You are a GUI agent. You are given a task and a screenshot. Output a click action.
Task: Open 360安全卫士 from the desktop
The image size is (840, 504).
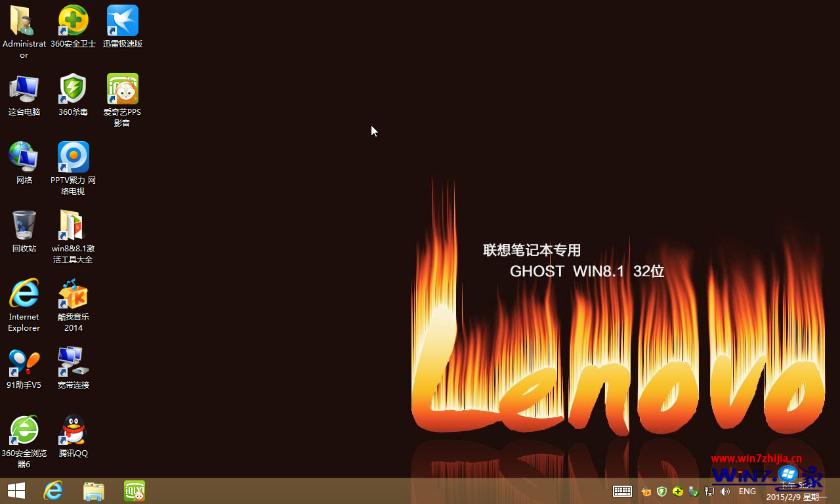(x=73, y=20)
